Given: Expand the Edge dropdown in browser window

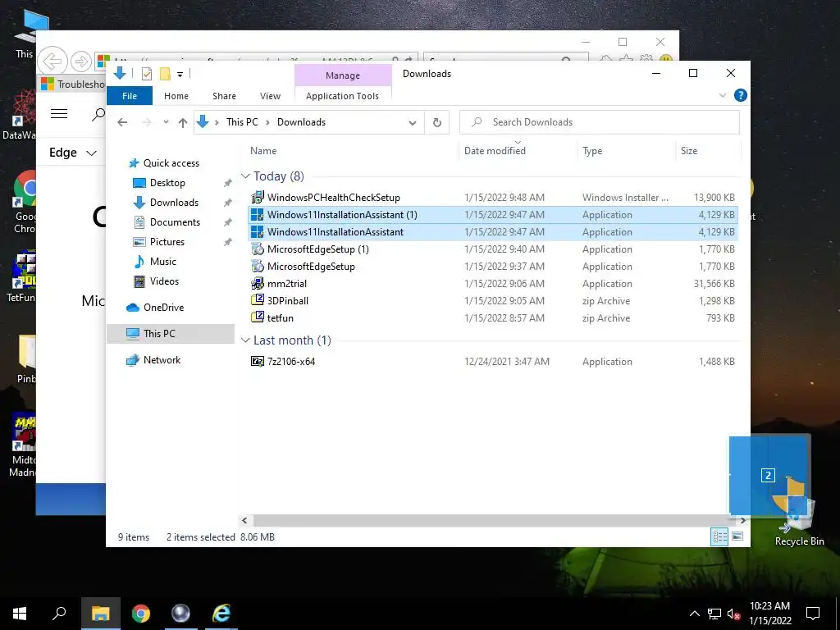Looking at the screenshot, I should point(73,153).
